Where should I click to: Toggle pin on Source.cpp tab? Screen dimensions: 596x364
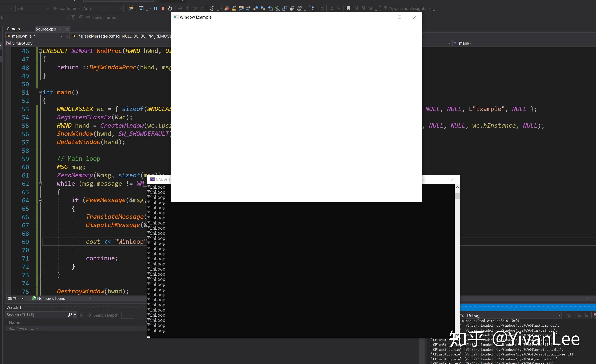pos(61,29)
